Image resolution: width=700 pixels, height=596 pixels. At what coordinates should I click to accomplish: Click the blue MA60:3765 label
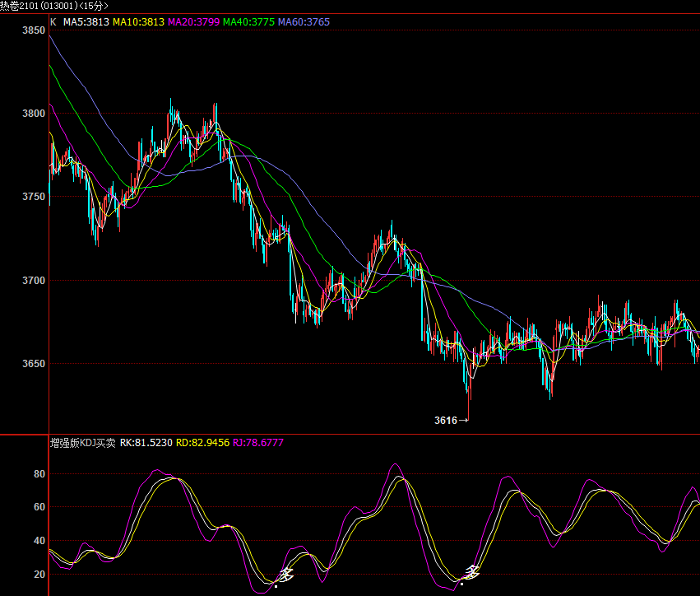304,22
